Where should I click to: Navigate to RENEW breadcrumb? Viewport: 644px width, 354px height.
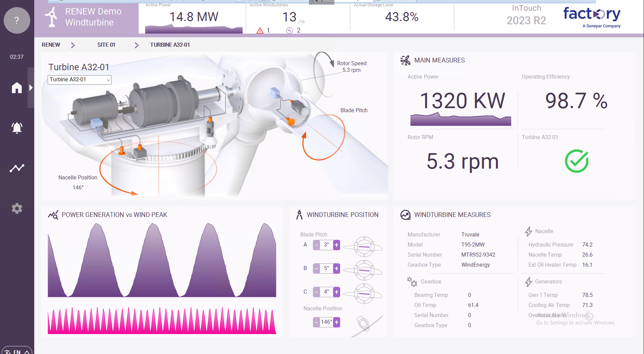coord(51,45)
